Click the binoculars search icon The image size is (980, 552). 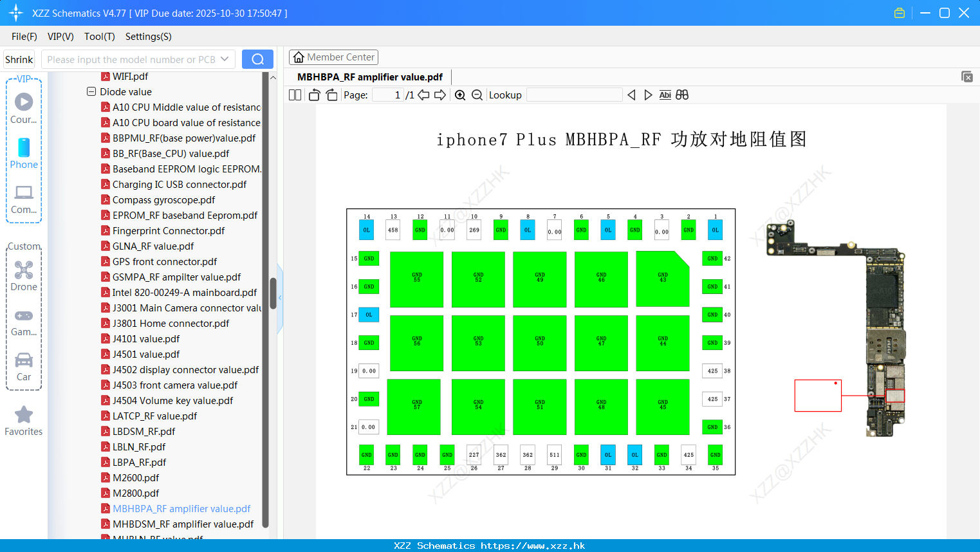682,95
